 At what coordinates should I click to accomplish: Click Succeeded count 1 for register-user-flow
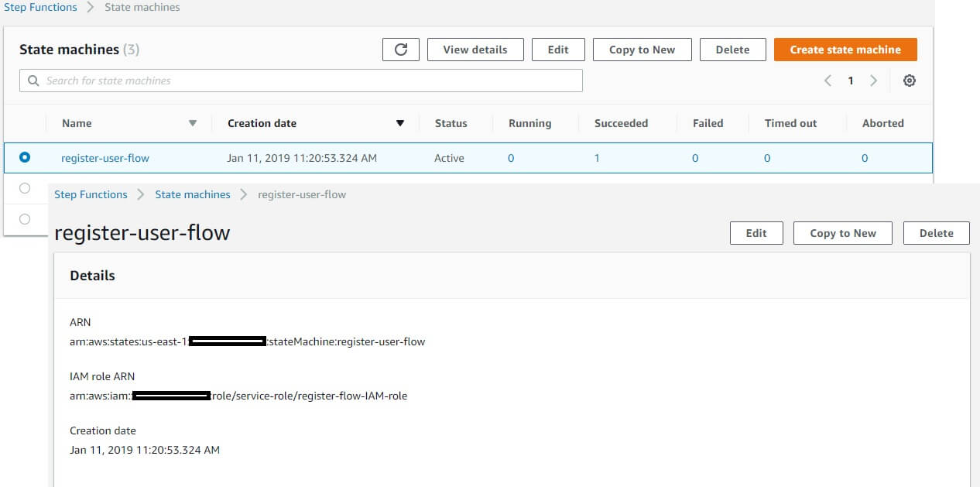[x=597, y=158]
